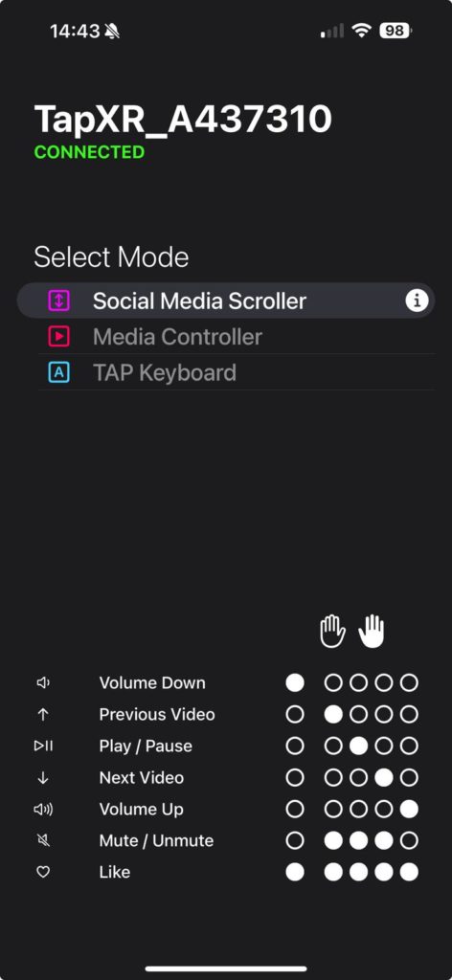
Task: Tap the empty thumb circle in Mute / Unmute row
Action: pos(294,840)
